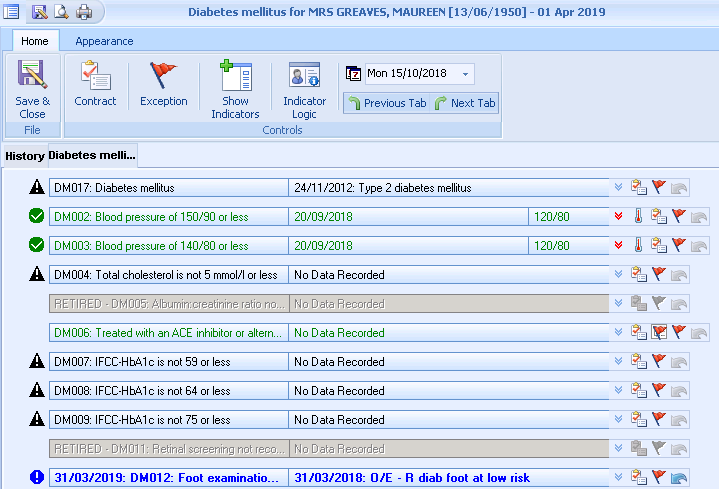This screenshot has width=719, height=489.
Task: Click the blue undo arrow on DM012 row
Action: 680,478
